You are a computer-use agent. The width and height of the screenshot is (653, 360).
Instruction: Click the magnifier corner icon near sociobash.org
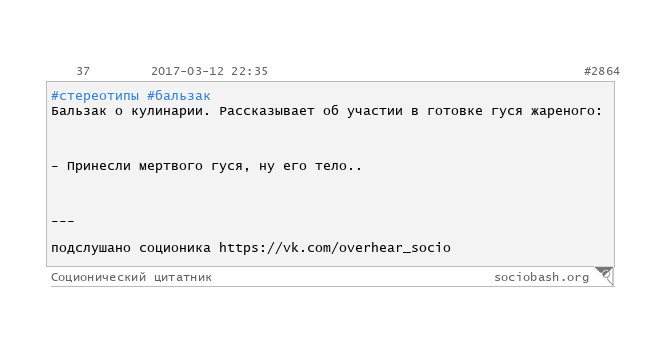click(x=605, y=275)
